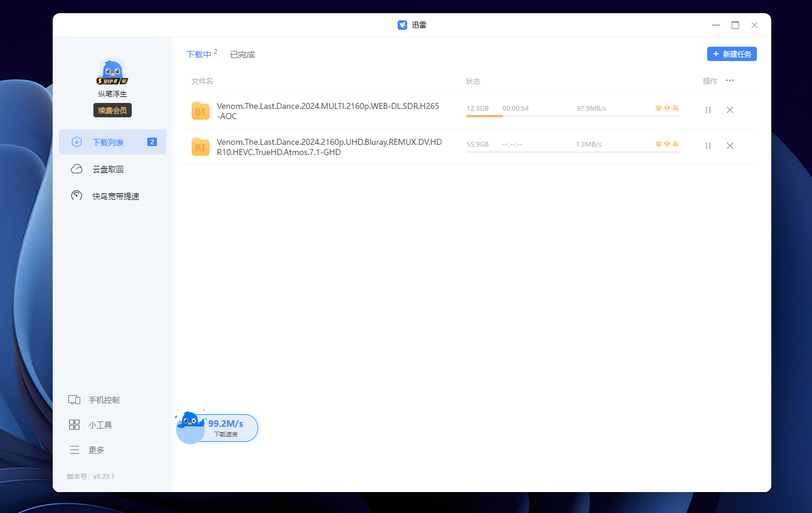The width and height of the screenshot is (812, 513).
Task: Click the BT folder icon of REMUX task
Action: 201,147
